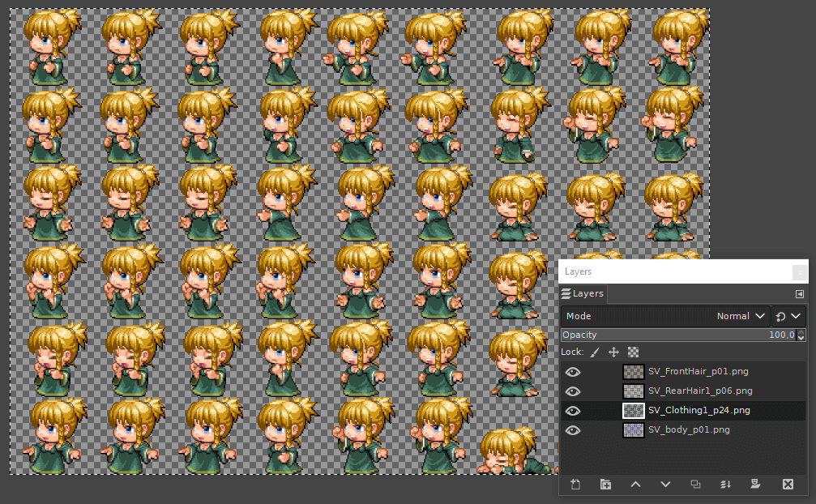Toggle visibility of SV_body_p01.png layer

pyautogui.click(x=573, y=429)
